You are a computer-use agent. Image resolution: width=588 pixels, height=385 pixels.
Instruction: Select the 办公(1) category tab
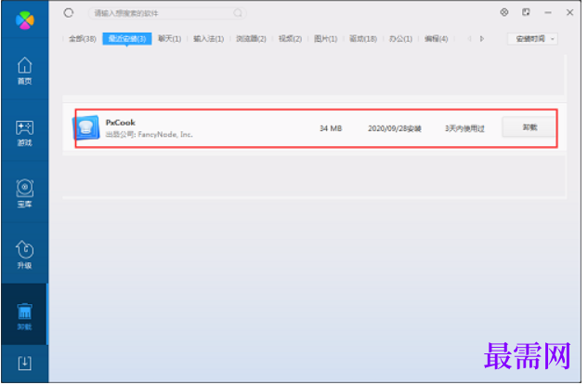click(400, 39)
